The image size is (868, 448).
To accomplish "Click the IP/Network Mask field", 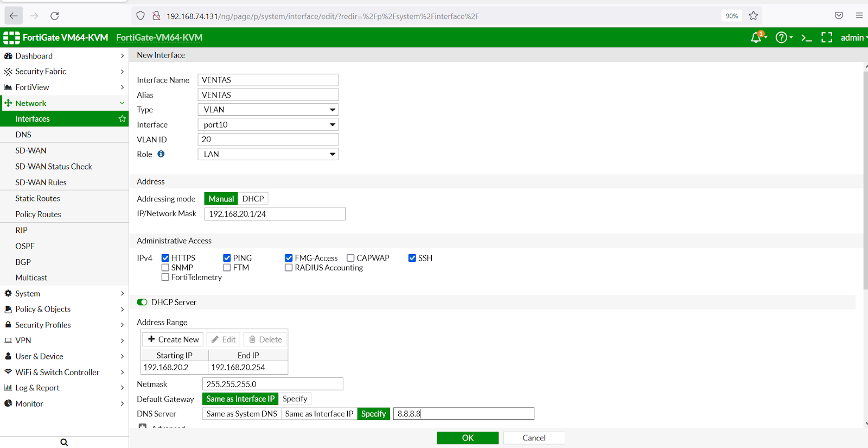I will click(x=275, y=214).
